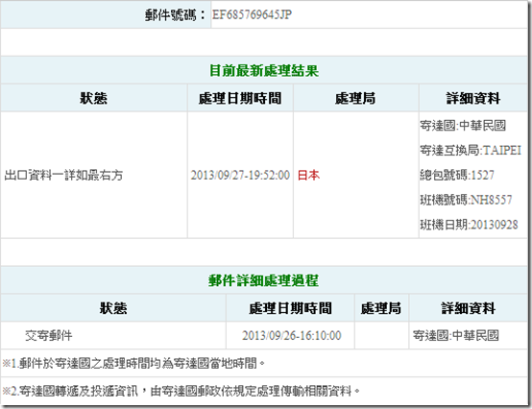Click 總包號碼:1527 detail text
Image resolution: width=532 pixels, height=409 pixels.
pos(457,175)
